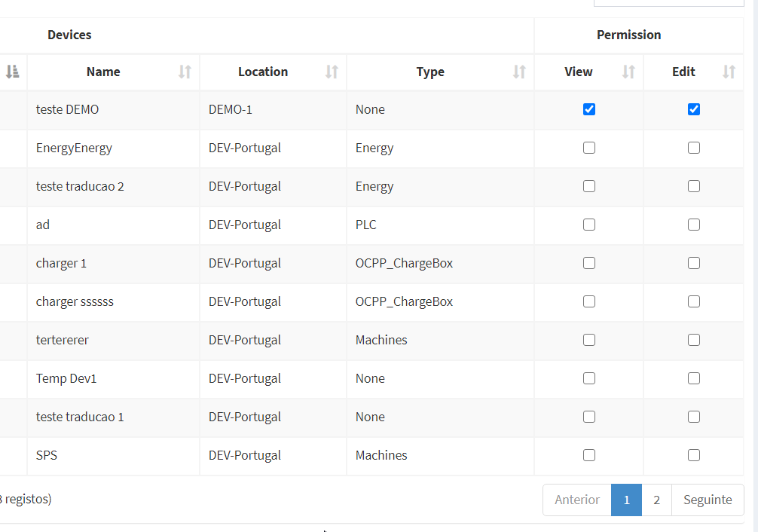
Task: Enable Edit permission for charger 1
Action: (x=694, y=263)
